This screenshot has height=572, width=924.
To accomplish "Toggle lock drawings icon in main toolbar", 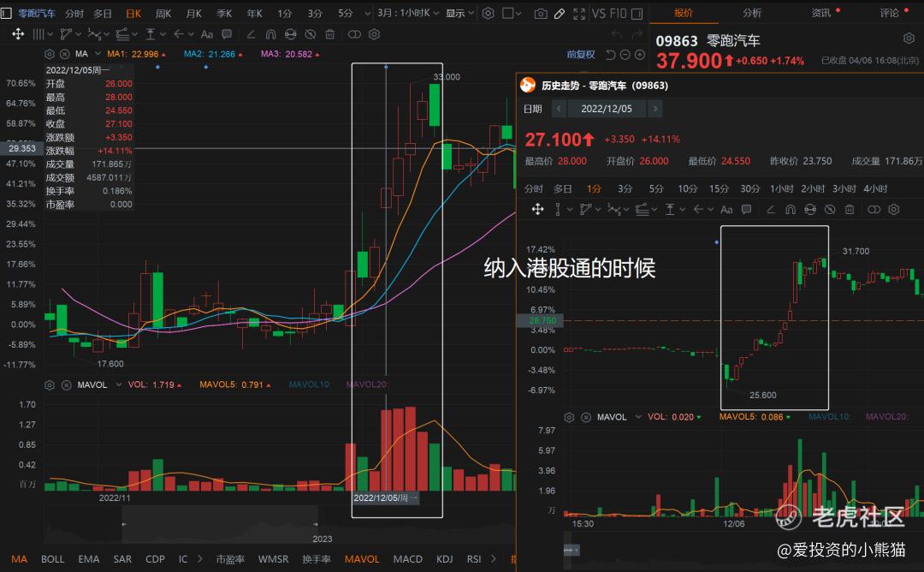I will (x=291, y=34).
